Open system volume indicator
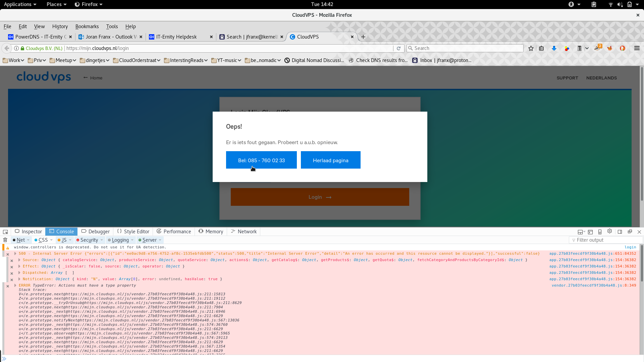This screenshot has width=644, height=362. pos(620,4)
